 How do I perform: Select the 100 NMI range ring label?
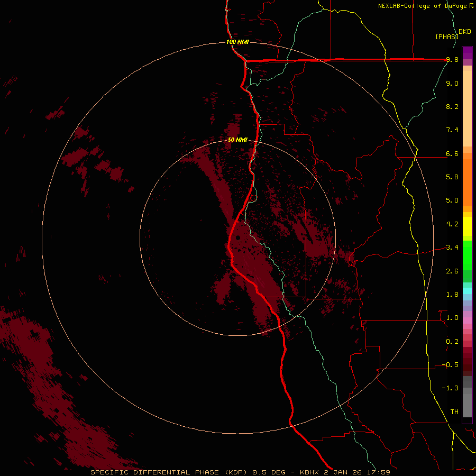pos(237,42)
